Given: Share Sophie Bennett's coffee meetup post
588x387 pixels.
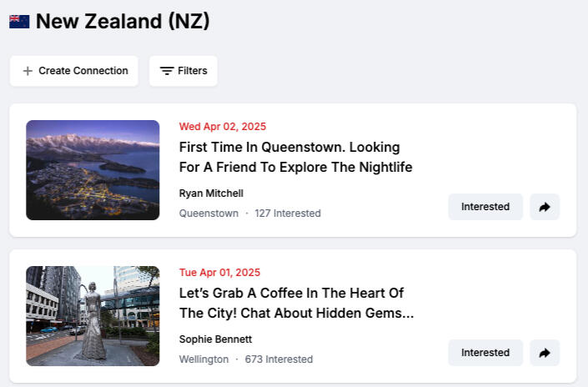Looking at the screenshot, I should (545, 353).
